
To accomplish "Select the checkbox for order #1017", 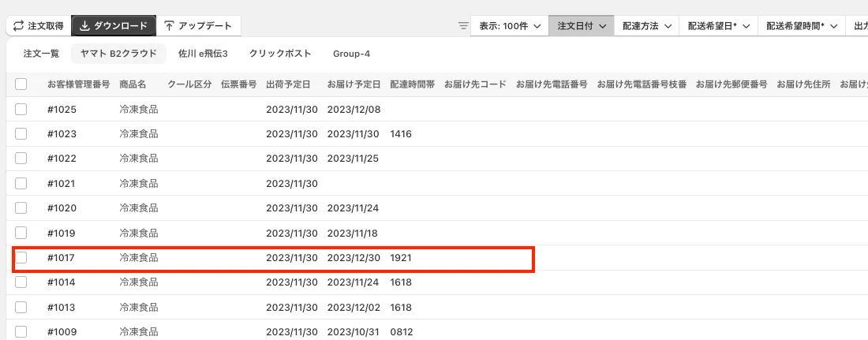I will [x=21, y=257].
